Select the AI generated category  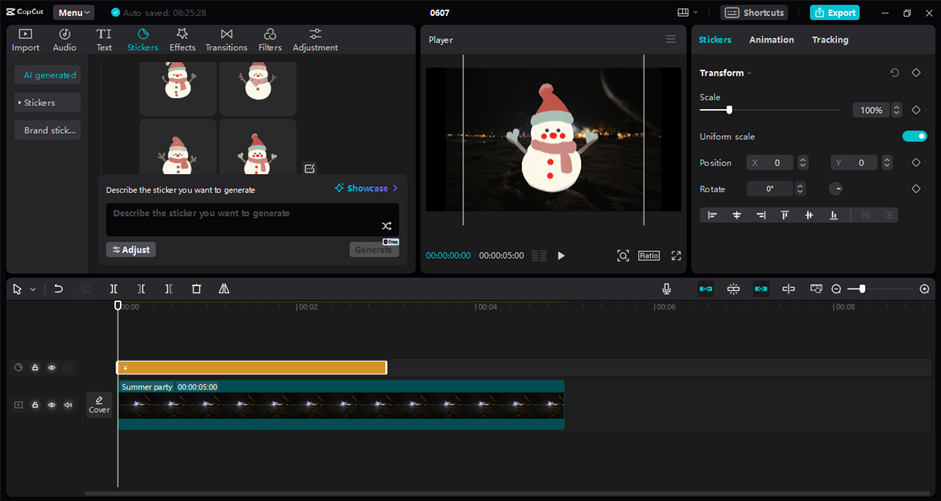pos(47,75)
